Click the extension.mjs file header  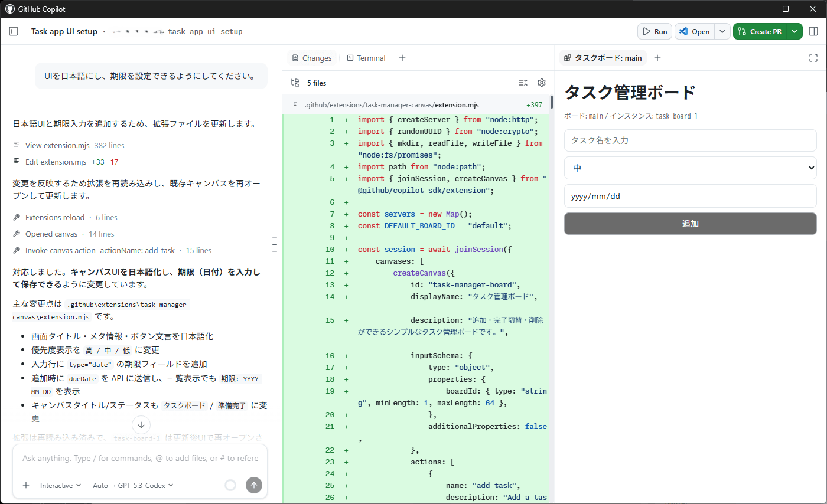point(416,104)
